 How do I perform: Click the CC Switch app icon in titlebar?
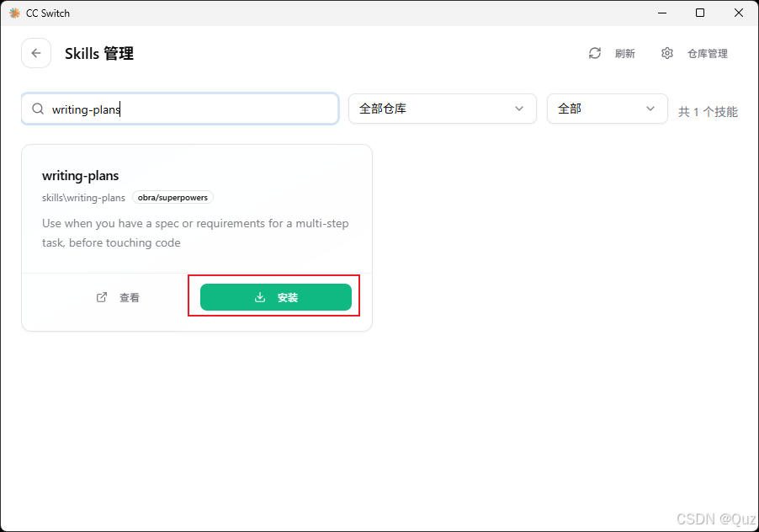point(13,13)
